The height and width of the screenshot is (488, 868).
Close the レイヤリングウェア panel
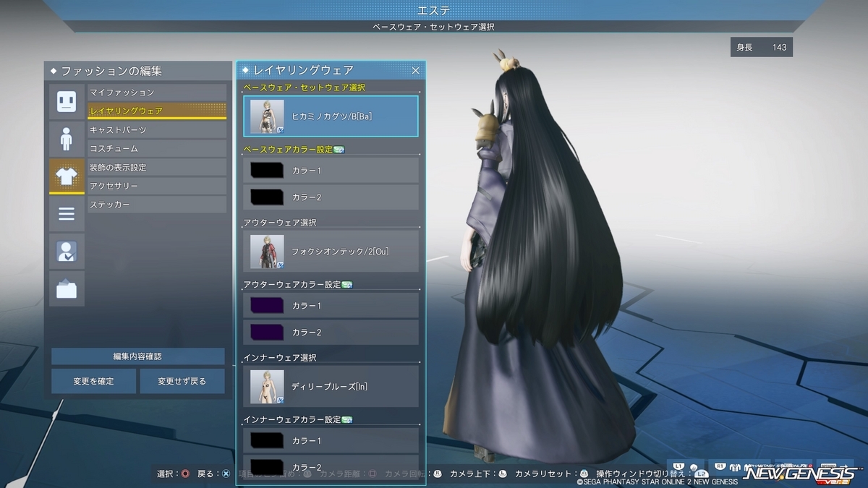coord(416,70)
